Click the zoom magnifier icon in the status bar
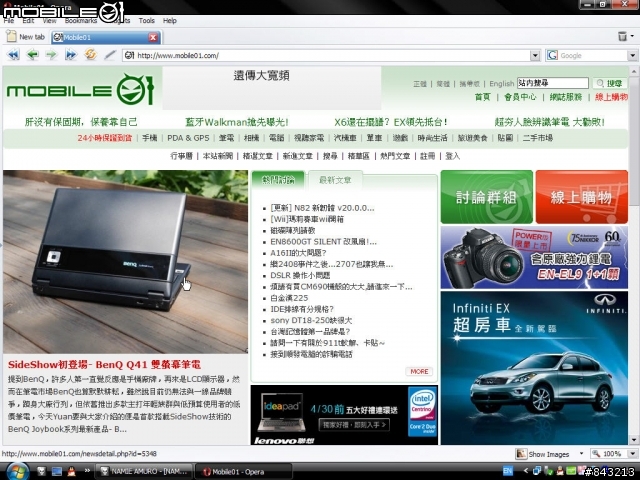 pos(596,454)
